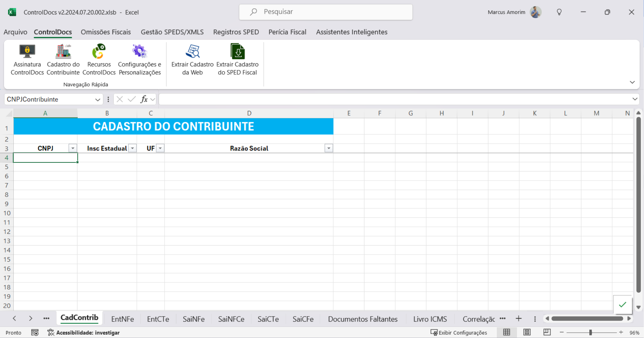
Task: Expand the Name Box dropdown arrow
Action: tap(98, 99)
